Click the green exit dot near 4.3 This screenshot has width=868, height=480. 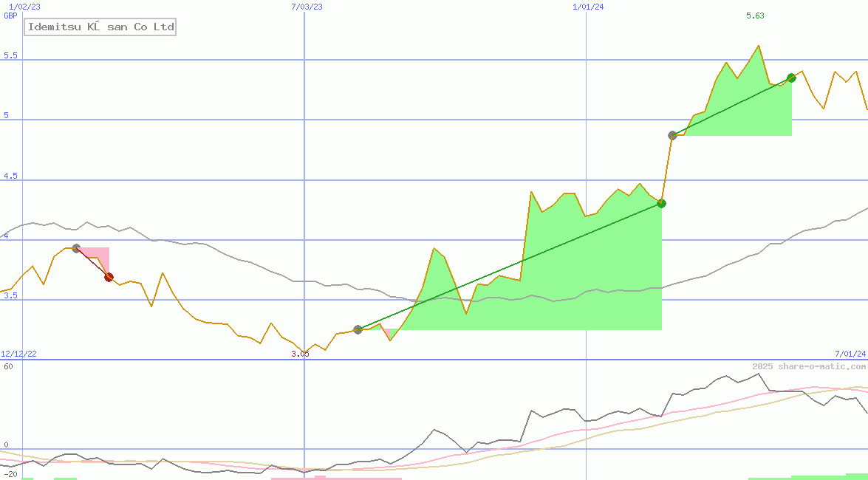[662, 204]
